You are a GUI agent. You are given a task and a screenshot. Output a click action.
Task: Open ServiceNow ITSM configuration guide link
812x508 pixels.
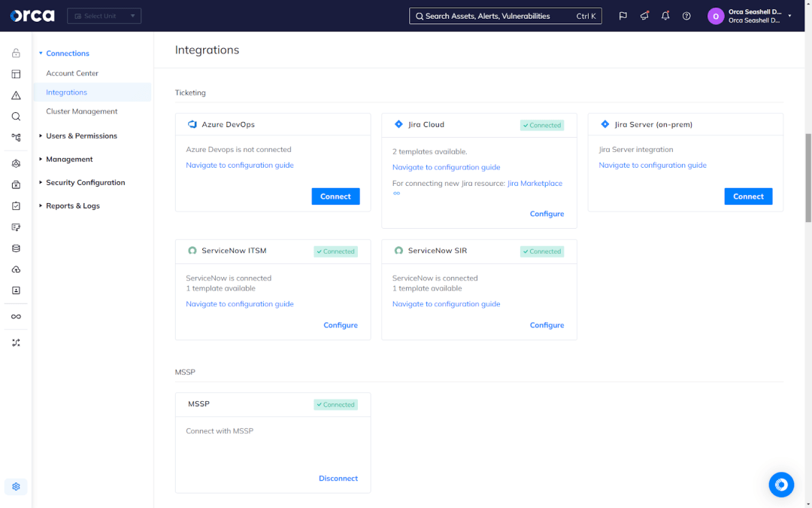[240, 304]
